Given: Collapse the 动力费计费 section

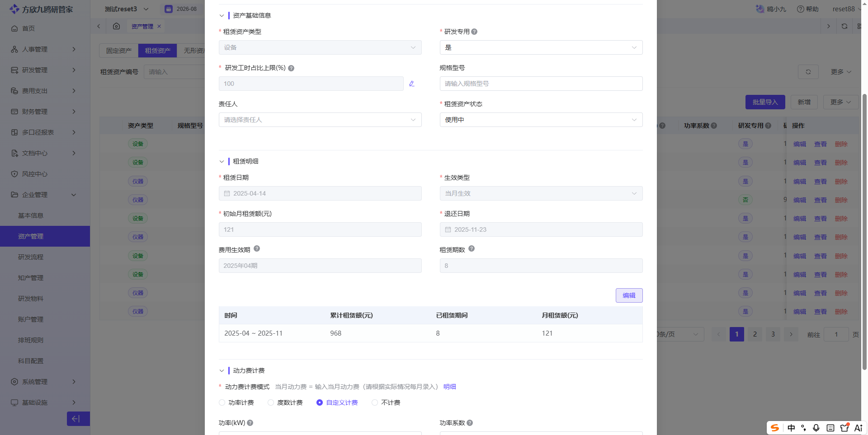Looking at the screenshot, I should tap(222, 370).
